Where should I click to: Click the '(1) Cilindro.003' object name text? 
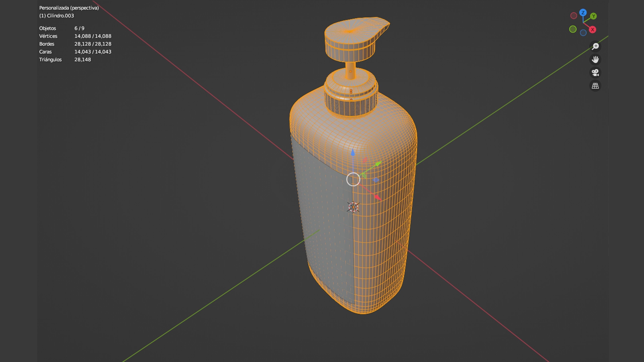[57, 16]
